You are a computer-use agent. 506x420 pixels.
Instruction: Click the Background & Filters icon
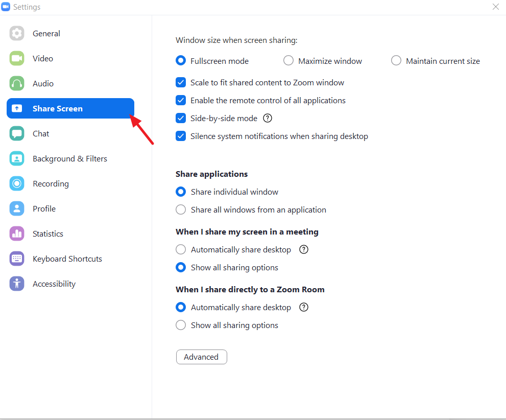point(17,158)
